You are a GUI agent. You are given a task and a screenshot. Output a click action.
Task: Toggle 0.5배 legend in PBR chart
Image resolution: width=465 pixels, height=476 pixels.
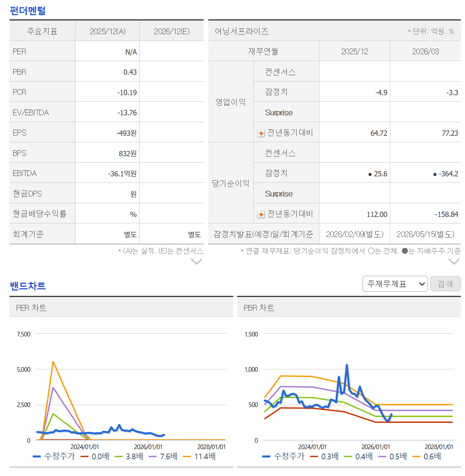pyautogui.click(x=393, y=456)
